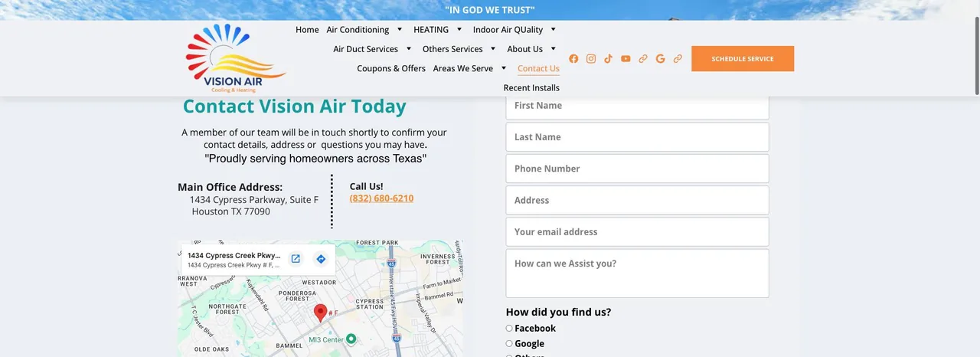Image resolution: width=980 pixels, height=357 pixels.
Task: Open the YouTube social icon
Action: click(626, 58)
